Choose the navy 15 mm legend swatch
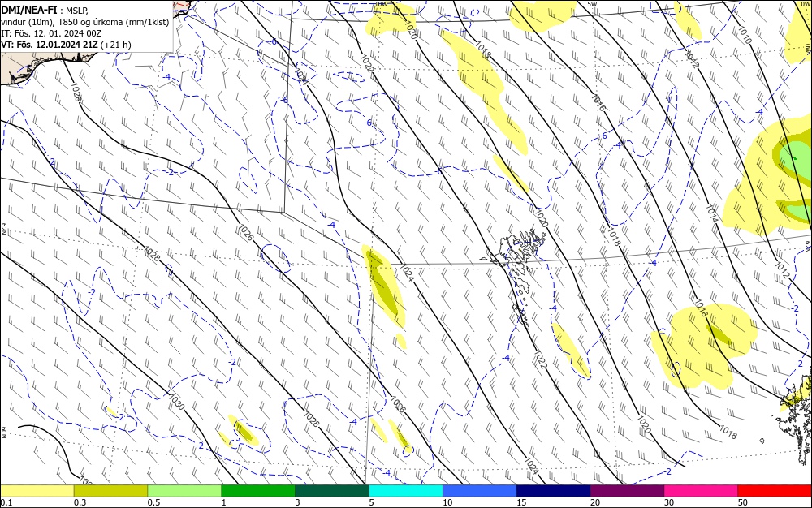 [x=554, y=491]
